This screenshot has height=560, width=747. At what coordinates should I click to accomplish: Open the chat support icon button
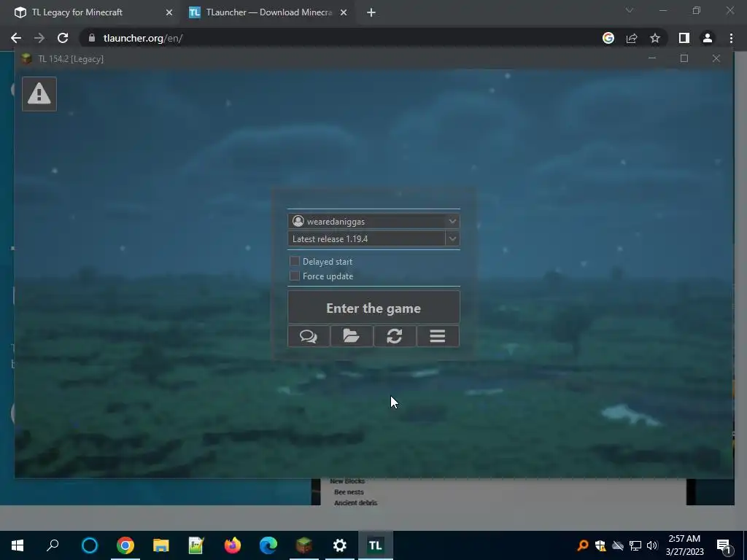point(309,336)
